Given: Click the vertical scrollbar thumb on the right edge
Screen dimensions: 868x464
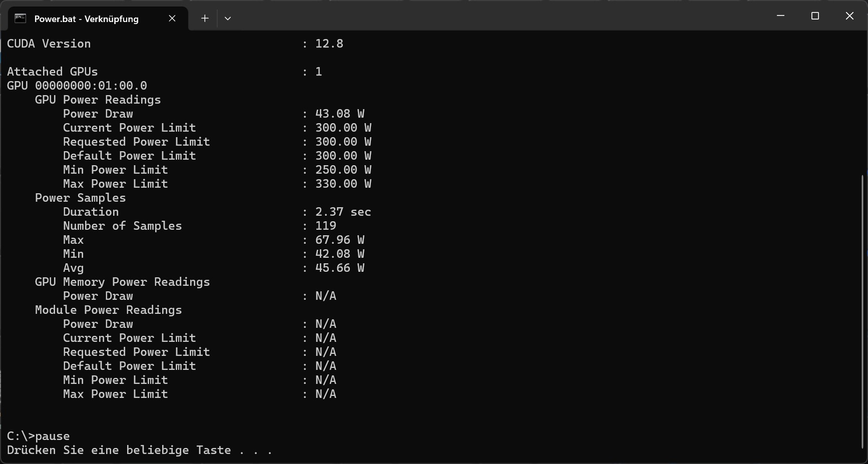Looking at the screenshot, I should (x=862, y=310).
